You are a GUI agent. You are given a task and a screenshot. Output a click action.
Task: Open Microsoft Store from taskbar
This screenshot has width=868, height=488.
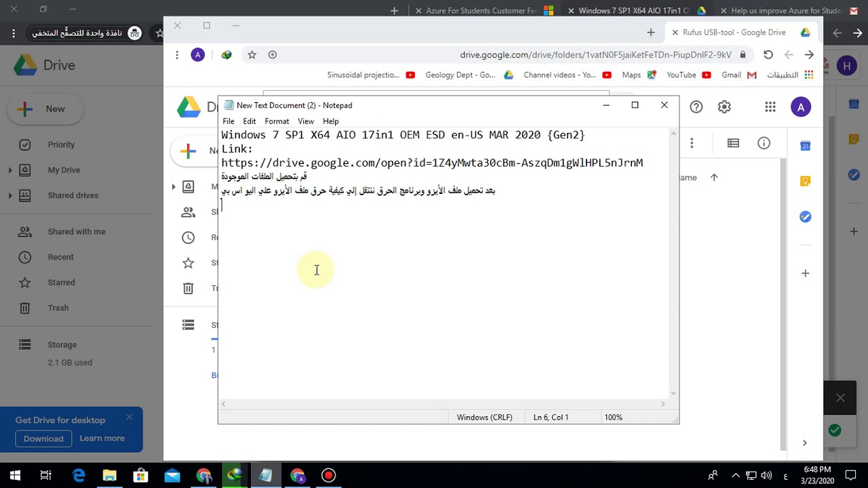tap(141, 476)
